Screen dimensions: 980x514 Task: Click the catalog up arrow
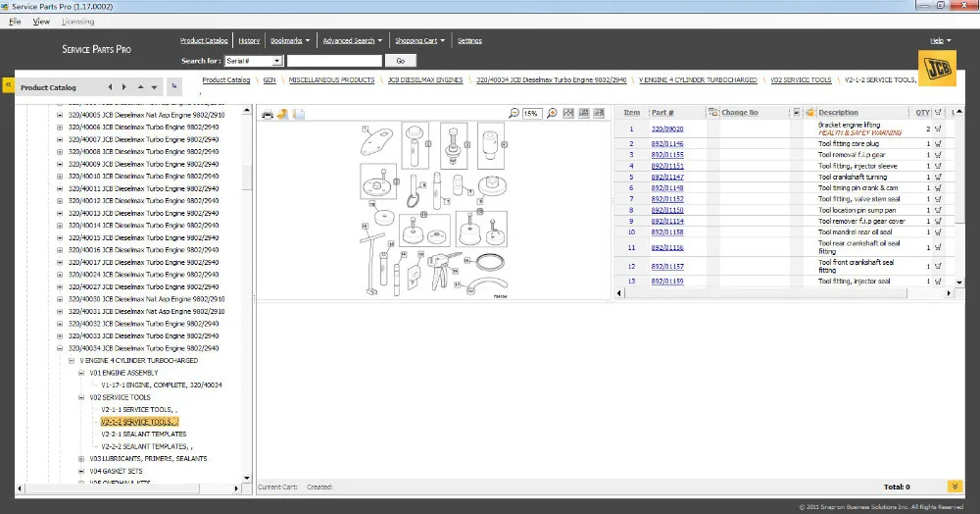point(140,87)
